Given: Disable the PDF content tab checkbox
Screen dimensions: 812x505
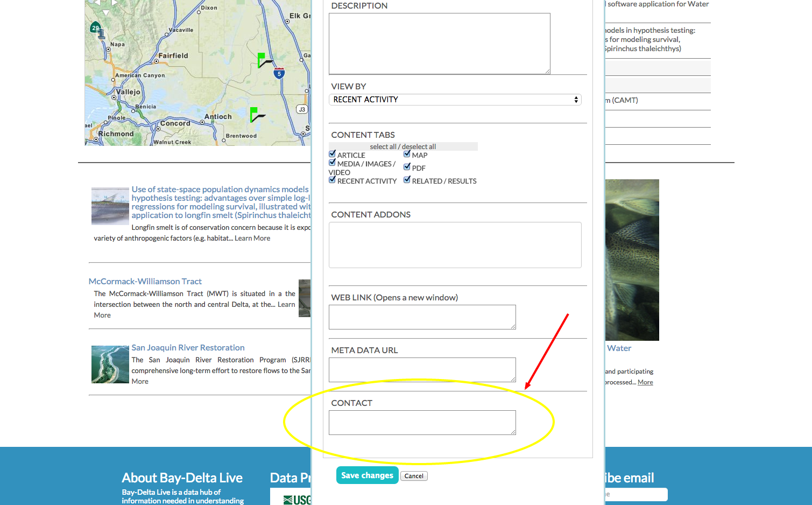Looking at the screenshot, I should [407, 167].
